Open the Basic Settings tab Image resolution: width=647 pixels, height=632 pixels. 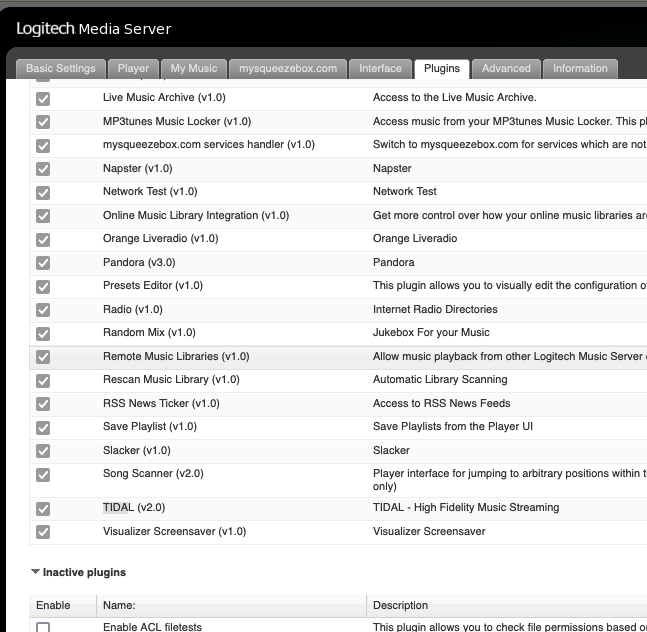[x=61, y=68]
